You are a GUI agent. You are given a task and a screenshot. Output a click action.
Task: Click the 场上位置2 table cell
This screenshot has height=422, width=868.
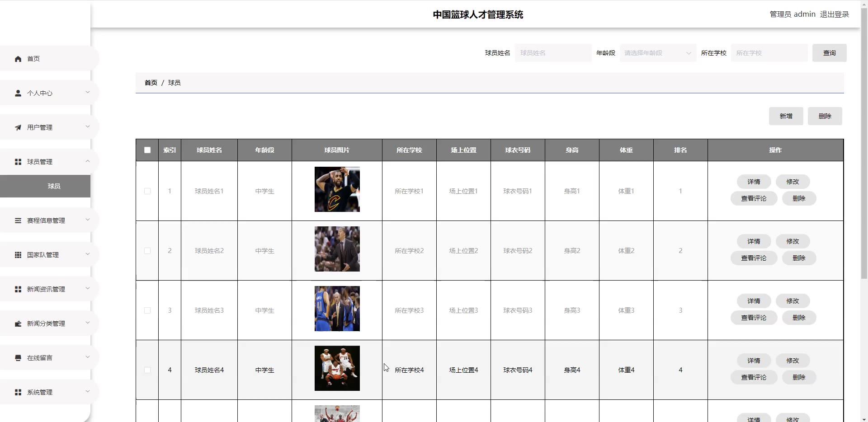tap(463, 251)
